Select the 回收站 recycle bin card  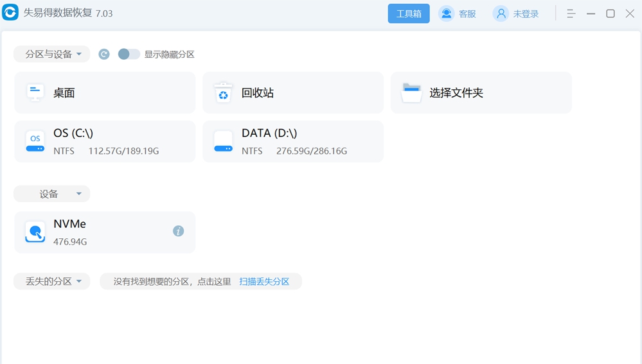point(293,93)
